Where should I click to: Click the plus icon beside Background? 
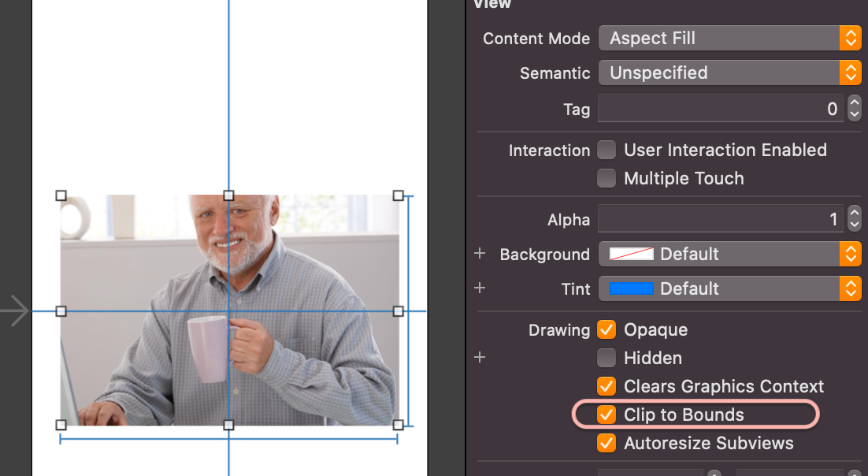[x=480, y=254]
